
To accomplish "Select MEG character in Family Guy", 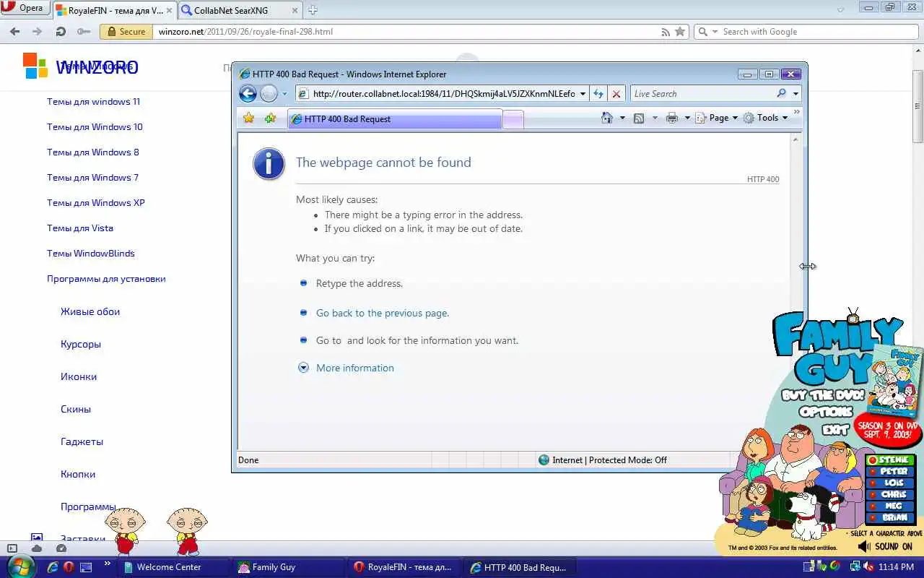I will (891, 506).
